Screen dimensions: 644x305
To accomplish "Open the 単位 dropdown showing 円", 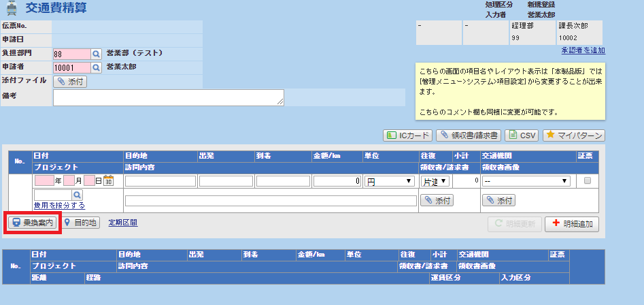I will point(389,181).
